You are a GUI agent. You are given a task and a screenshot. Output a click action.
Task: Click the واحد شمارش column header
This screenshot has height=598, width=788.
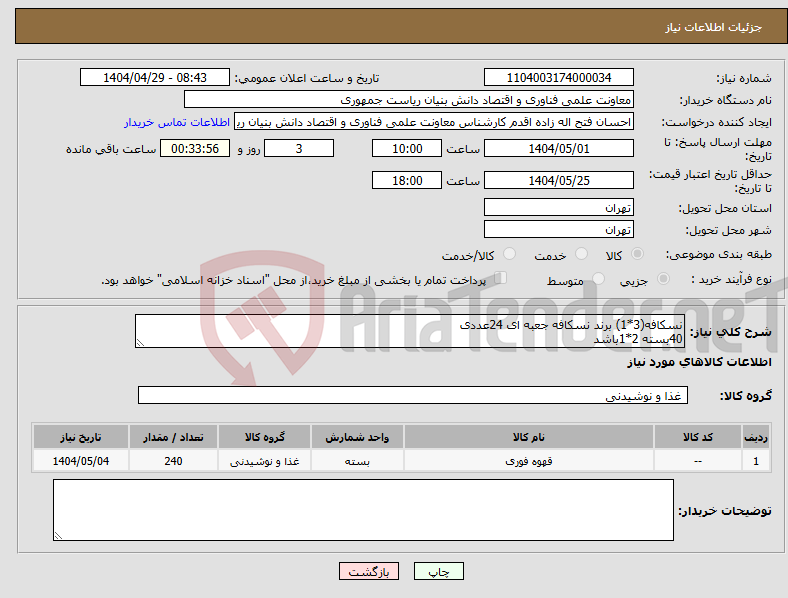pos(357,437)
